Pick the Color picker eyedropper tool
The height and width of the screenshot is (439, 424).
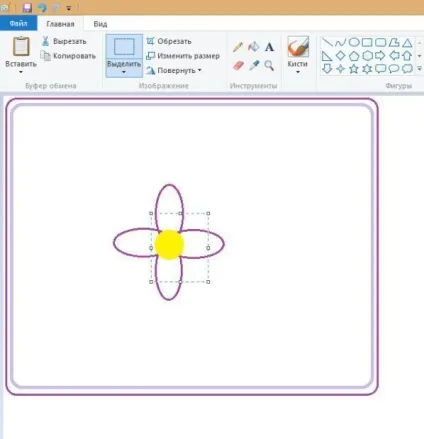[254, 65]
